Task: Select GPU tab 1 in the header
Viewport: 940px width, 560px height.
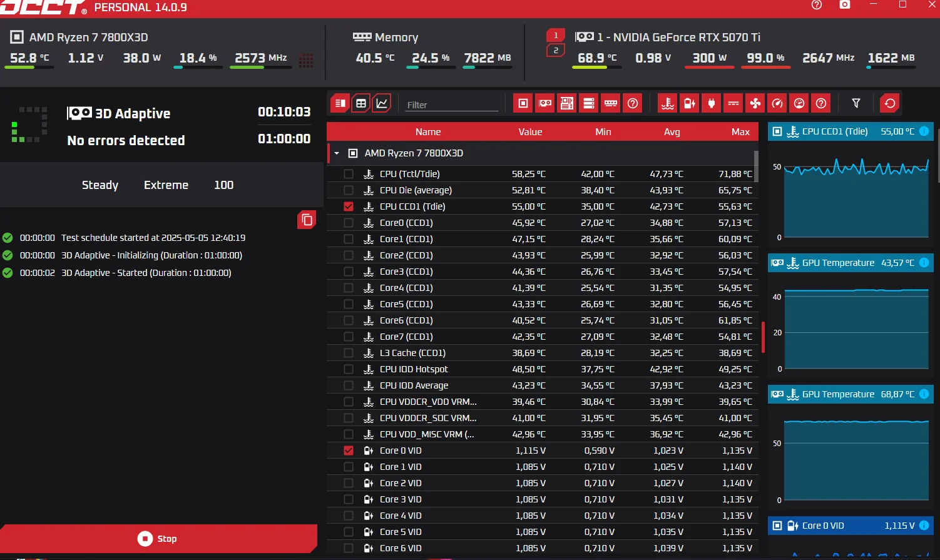Action: 556,35
